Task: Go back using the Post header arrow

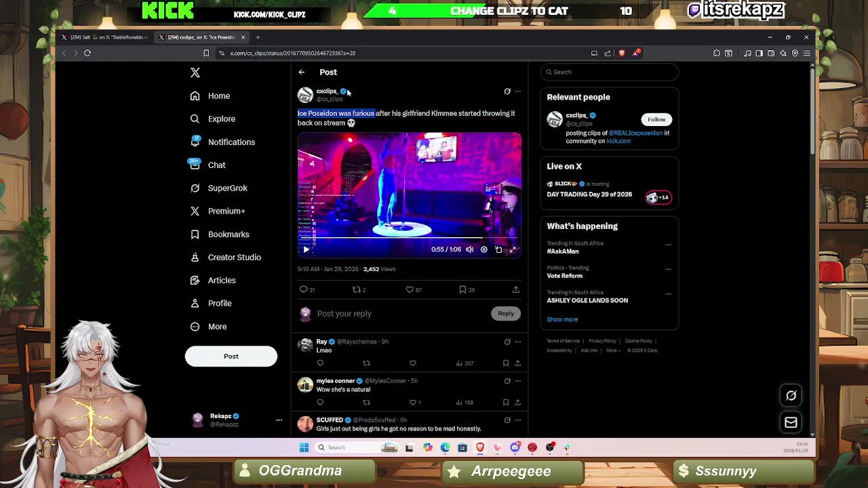Action: coord(302,72)
